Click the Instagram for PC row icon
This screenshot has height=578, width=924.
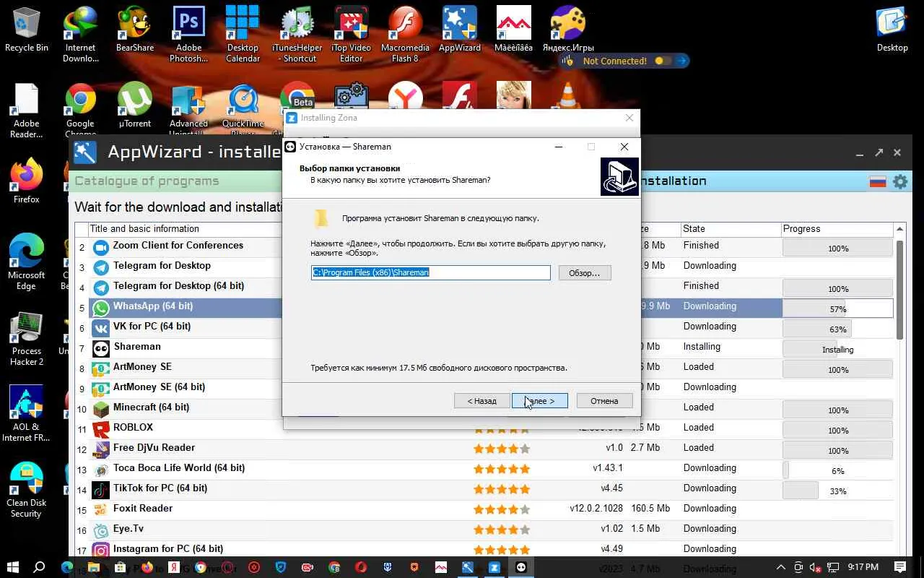(x=101, y=551)
